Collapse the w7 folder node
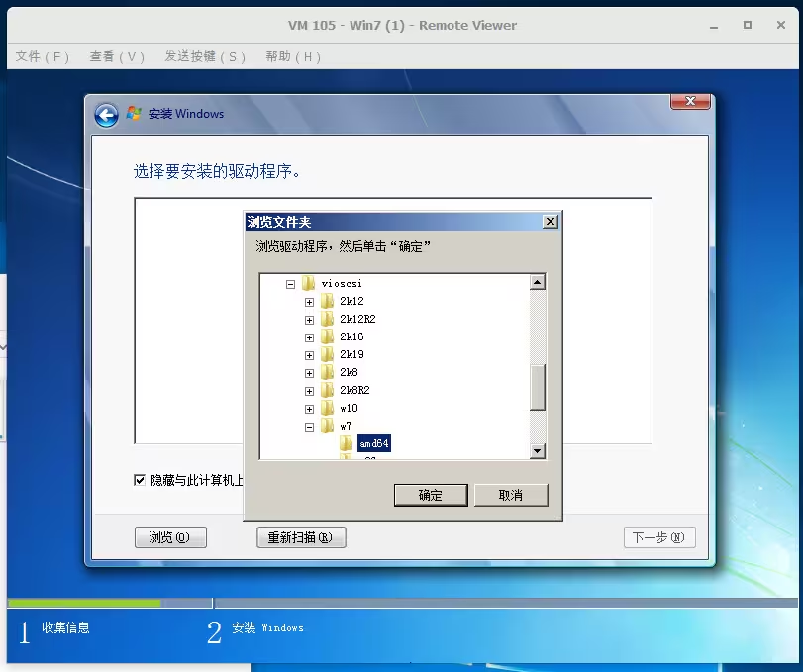Viewport: 803px width, 672px height. pyautogui.click(x=309, y=427)
